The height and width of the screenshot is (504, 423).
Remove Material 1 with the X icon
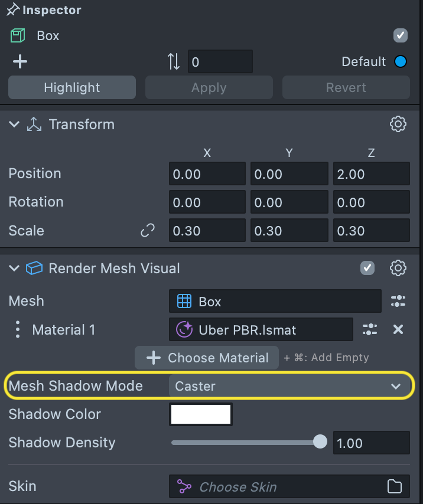pos(398,329)
